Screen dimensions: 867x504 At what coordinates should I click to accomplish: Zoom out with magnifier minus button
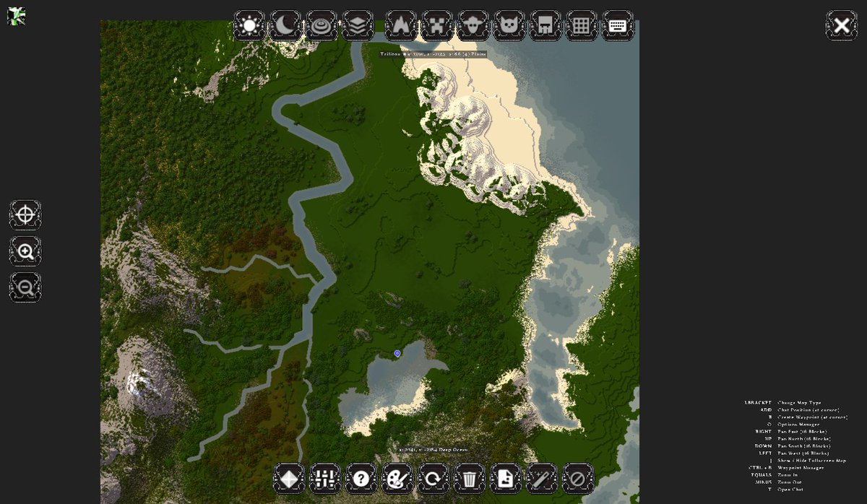click(x=25, y=287)
